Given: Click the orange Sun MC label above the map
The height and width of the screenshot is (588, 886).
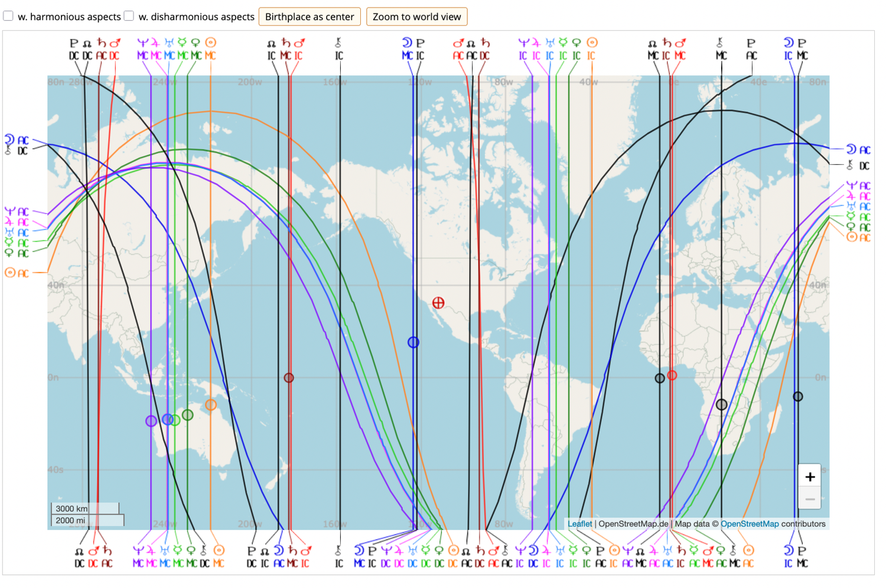Looking at the screenshot, I should pos(211,49).
